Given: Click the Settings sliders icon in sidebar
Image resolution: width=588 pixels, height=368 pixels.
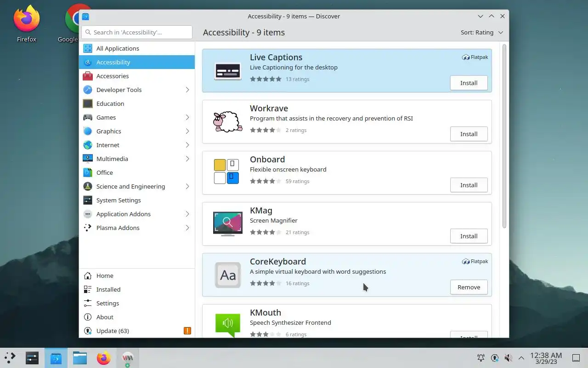Looking at the screenshot, I should (88, 303).
